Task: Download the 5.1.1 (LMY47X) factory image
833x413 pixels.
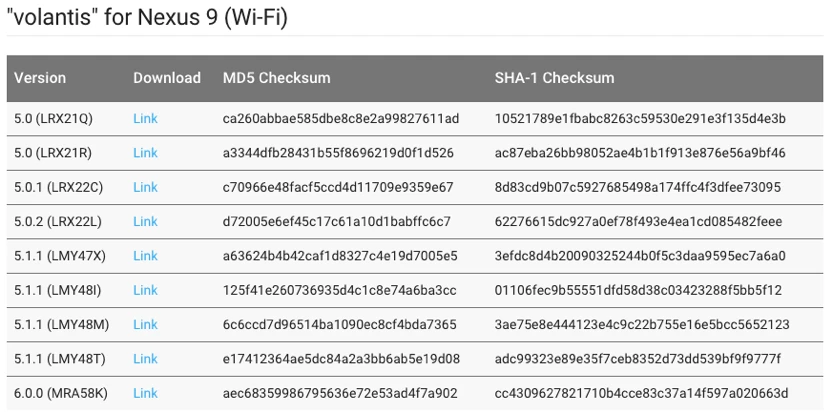Action: 145,256
